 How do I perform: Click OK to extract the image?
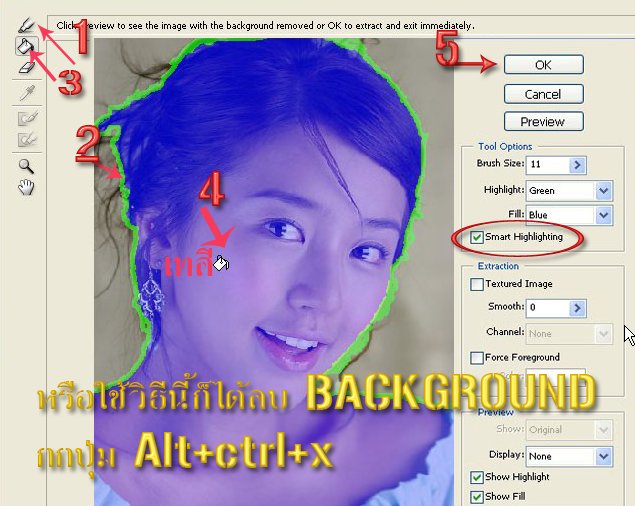(543, 65)
